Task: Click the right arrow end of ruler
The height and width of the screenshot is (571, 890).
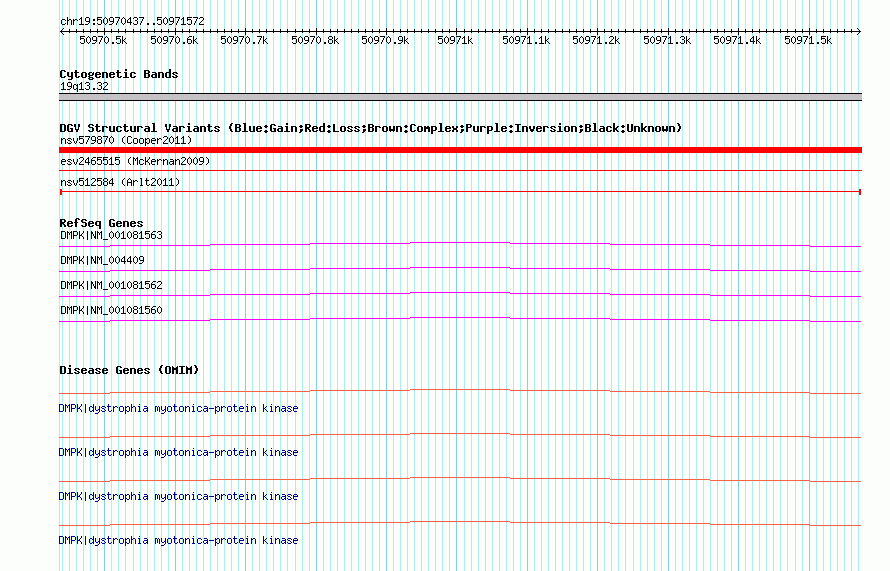Action: point(859,32)
